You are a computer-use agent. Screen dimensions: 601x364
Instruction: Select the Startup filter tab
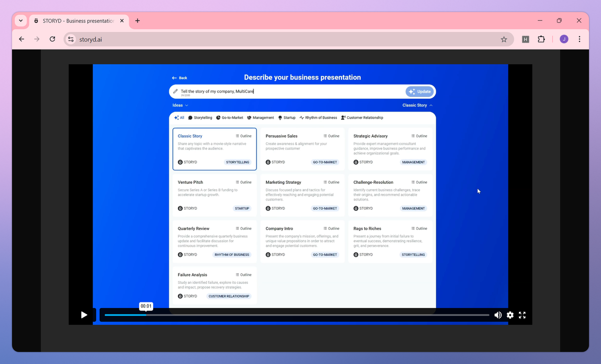(287, 118)
